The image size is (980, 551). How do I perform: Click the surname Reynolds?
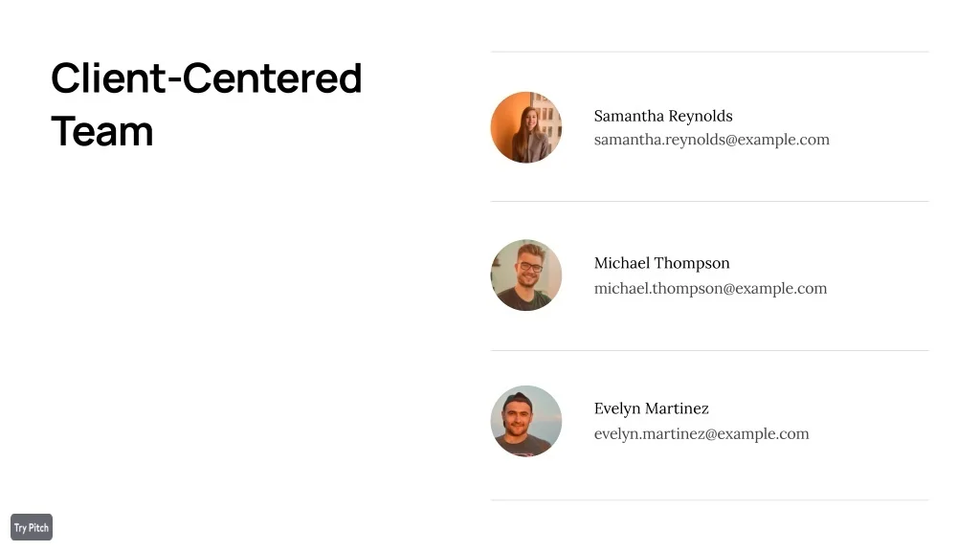pyautogui.click(x=700, y=116)
